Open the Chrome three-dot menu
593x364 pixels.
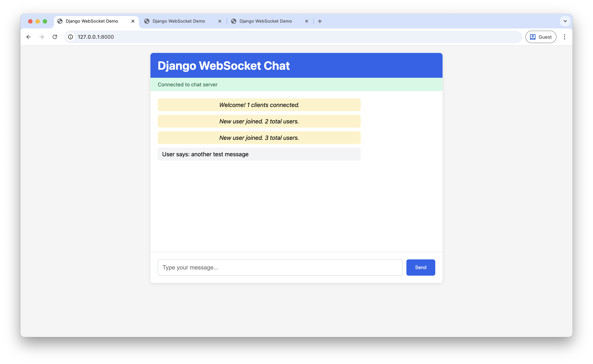(564, 37)
